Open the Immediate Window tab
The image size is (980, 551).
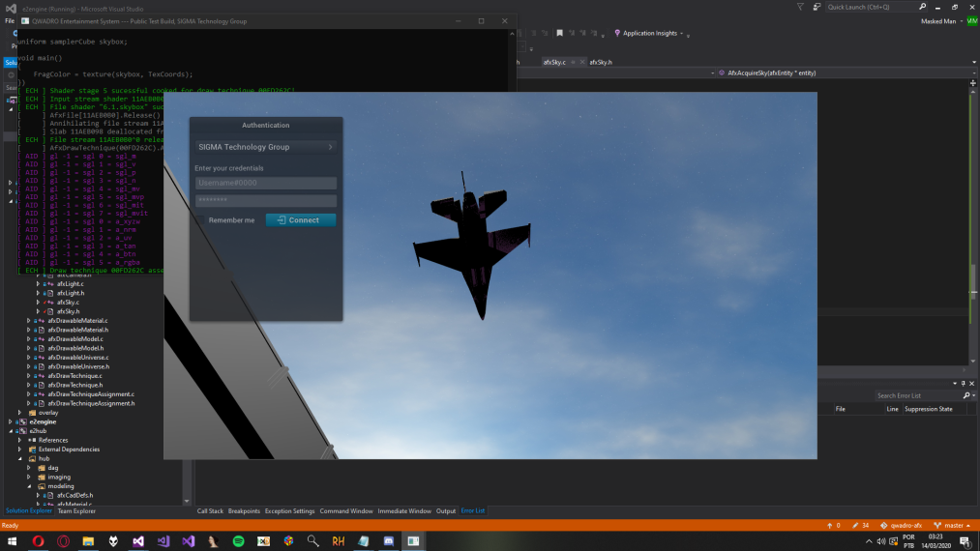point(404,511)
